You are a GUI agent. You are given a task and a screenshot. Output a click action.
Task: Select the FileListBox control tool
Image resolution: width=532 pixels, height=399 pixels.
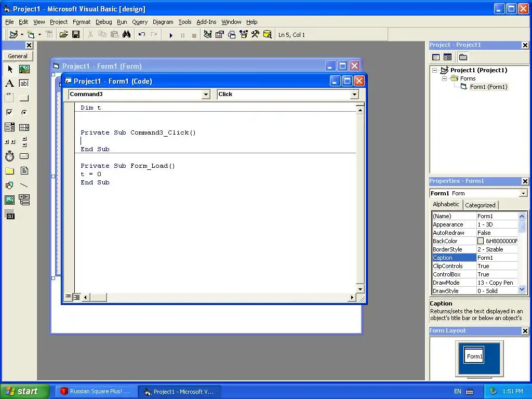tap(24, 170)
